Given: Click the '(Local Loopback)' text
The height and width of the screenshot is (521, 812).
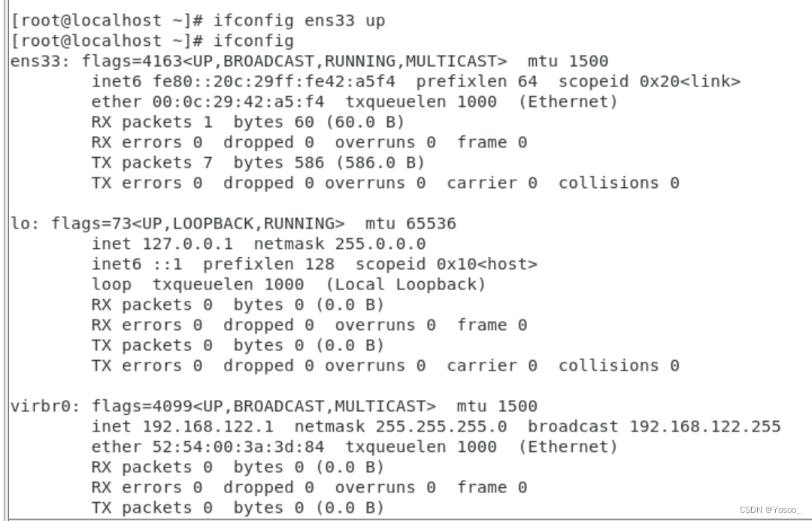Looking at the screenshot, I should tap(405, 284).
